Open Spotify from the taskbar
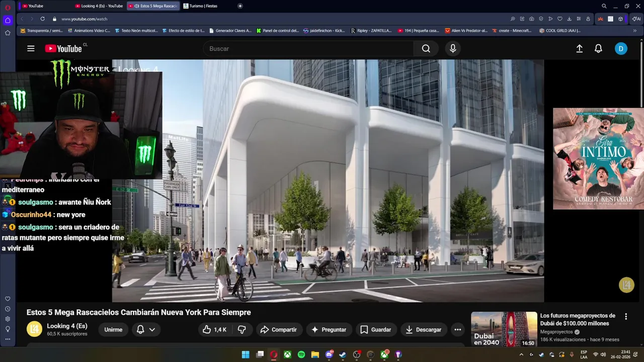The width and height of the screenshot is (644, 362). pos(301,354)
